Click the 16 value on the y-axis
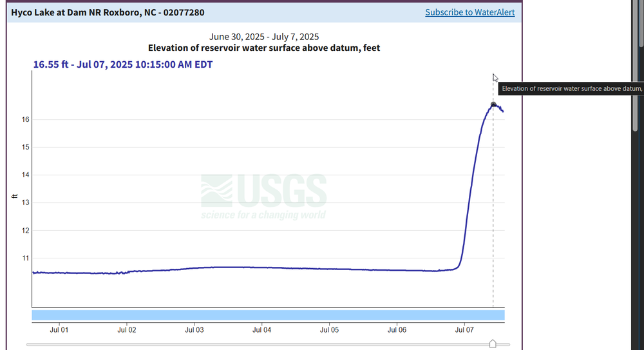 [26, 120]
